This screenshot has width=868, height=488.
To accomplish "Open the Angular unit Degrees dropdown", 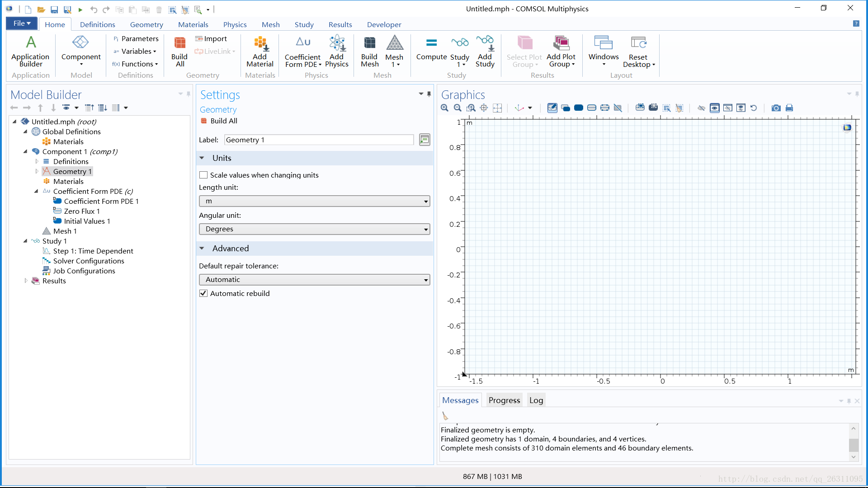I will tap(314, 229).
